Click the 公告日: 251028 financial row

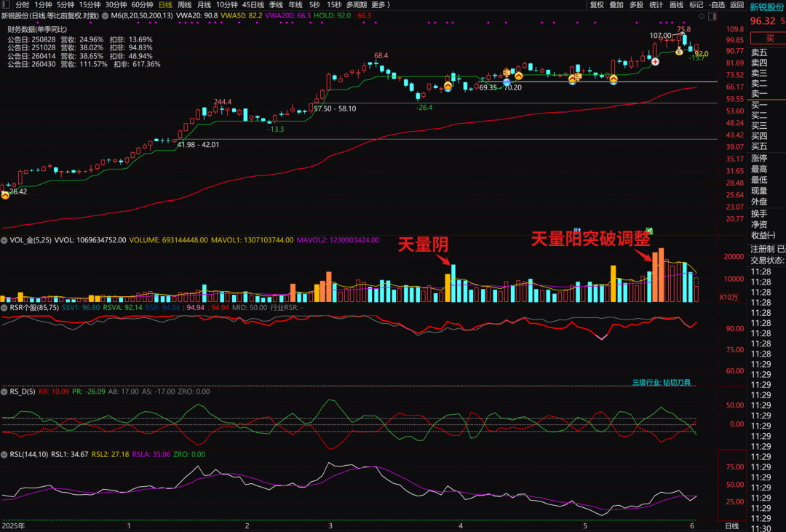[80, 47]
